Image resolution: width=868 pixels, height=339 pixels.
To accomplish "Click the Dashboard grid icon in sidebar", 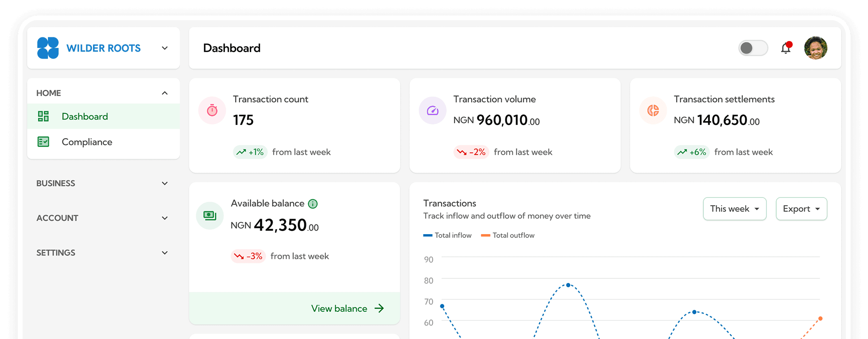I will [43, 116].
